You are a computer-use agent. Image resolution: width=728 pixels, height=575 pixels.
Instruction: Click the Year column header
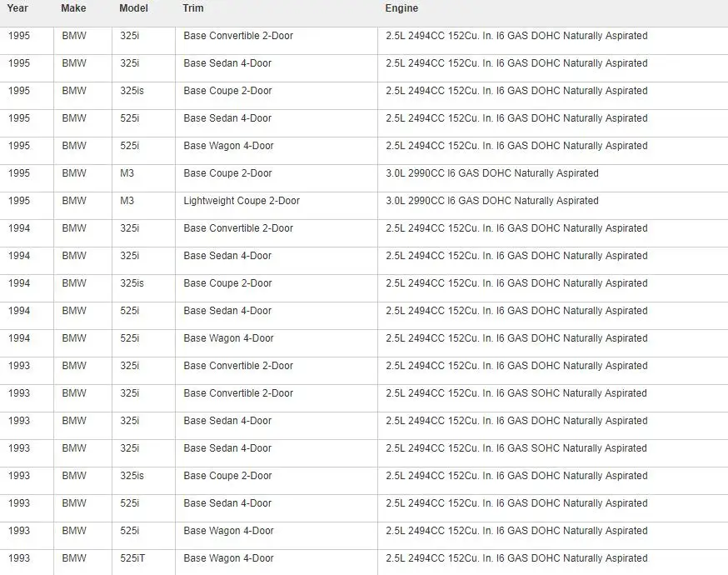point(17,8)
